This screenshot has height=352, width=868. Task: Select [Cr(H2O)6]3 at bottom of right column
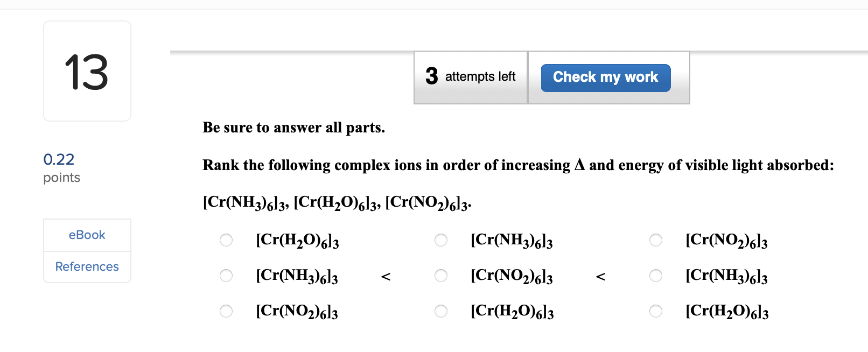[x=655, y=311]
